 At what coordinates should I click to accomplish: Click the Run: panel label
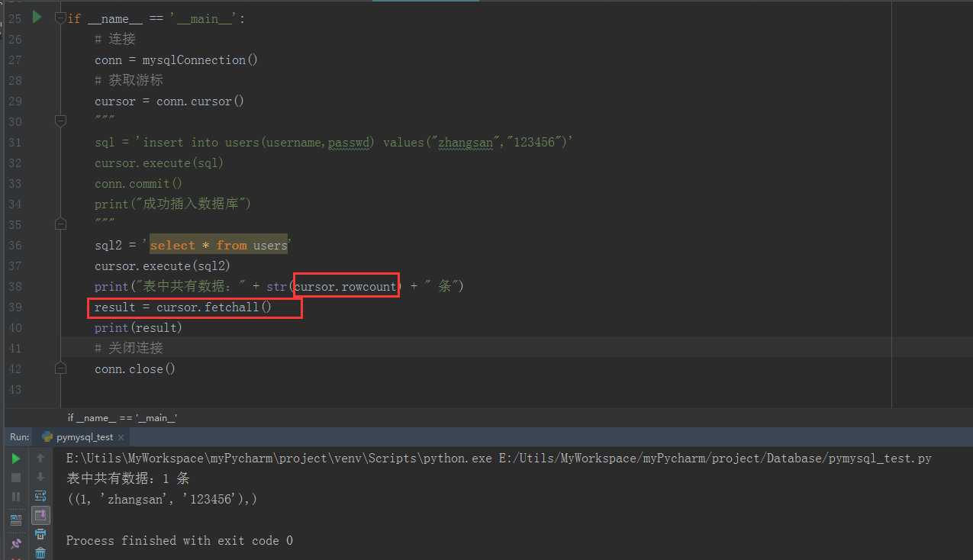click(19, 437)
